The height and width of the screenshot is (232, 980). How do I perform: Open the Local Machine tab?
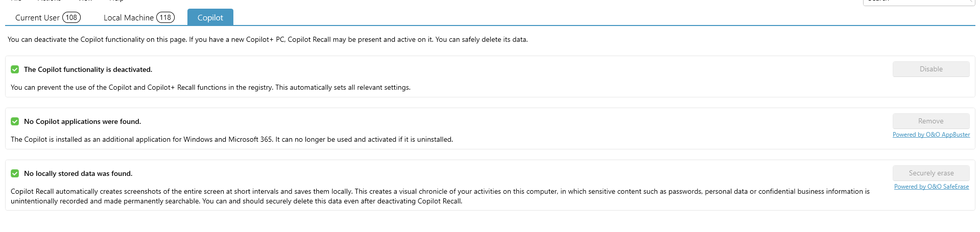point(139,17)
